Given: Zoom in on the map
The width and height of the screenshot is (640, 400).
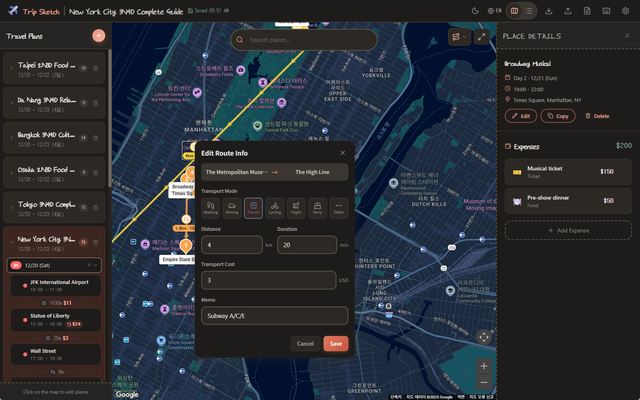Looking at the screenshot, I should [484, 366].
